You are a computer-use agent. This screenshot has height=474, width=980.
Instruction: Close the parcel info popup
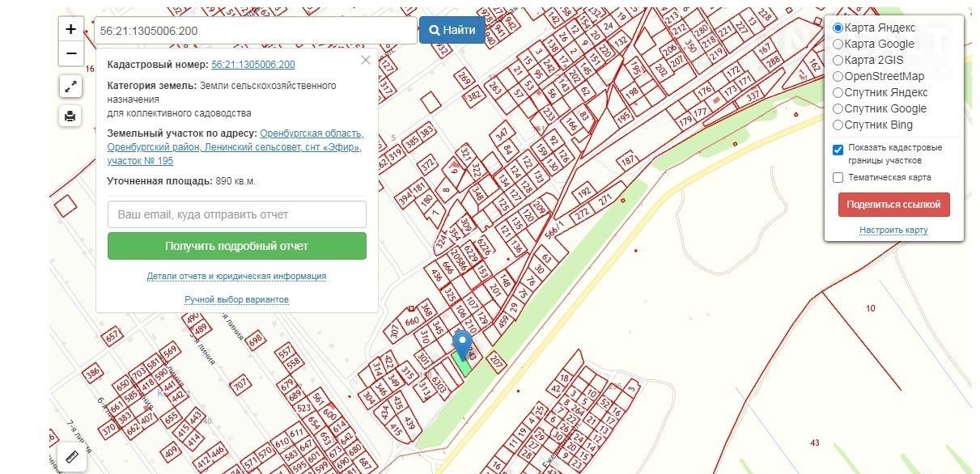(365, 60)
